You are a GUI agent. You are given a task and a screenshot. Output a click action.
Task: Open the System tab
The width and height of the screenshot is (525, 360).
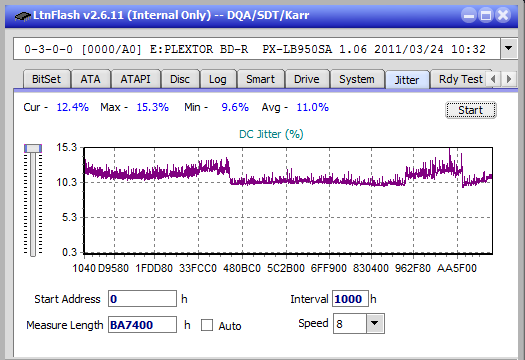click(357, 79)
